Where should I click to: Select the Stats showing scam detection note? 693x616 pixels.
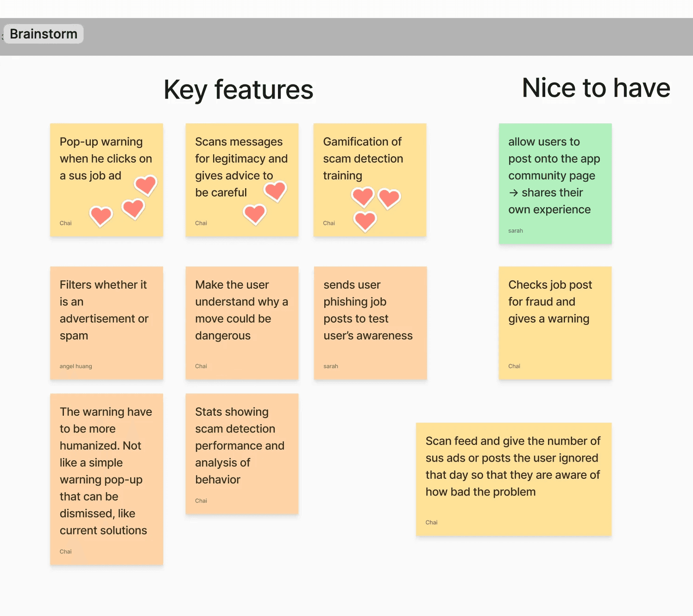[x=242, y=454]
